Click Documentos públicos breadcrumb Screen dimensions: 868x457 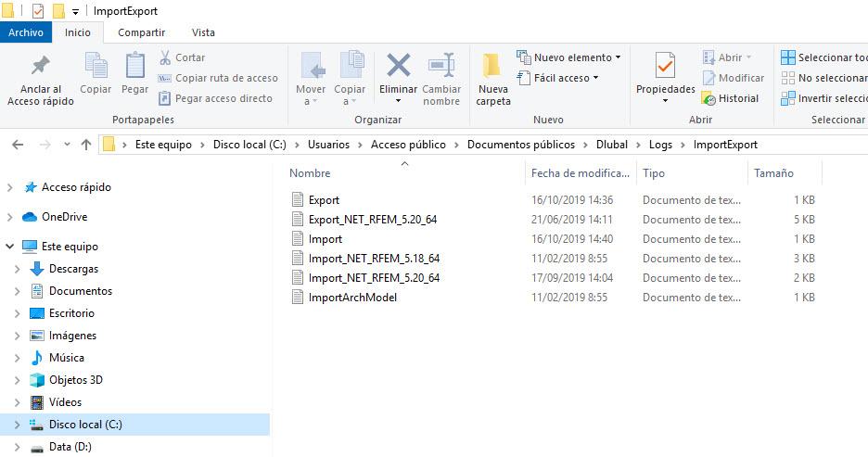click(x=521, y=145)
